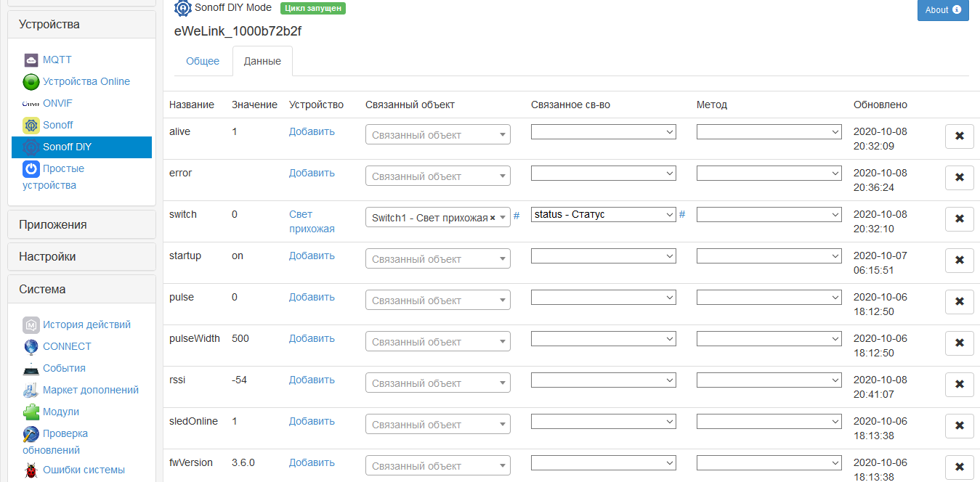Switch to the Общее tab
The image size is (980, 482).
(203, 61)
